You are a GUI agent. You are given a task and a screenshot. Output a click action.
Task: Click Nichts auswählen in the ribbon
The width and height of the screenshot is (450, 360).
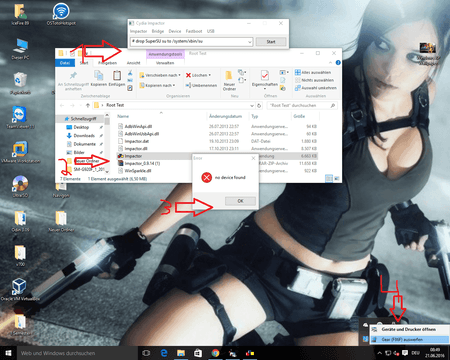click(314, 80)
